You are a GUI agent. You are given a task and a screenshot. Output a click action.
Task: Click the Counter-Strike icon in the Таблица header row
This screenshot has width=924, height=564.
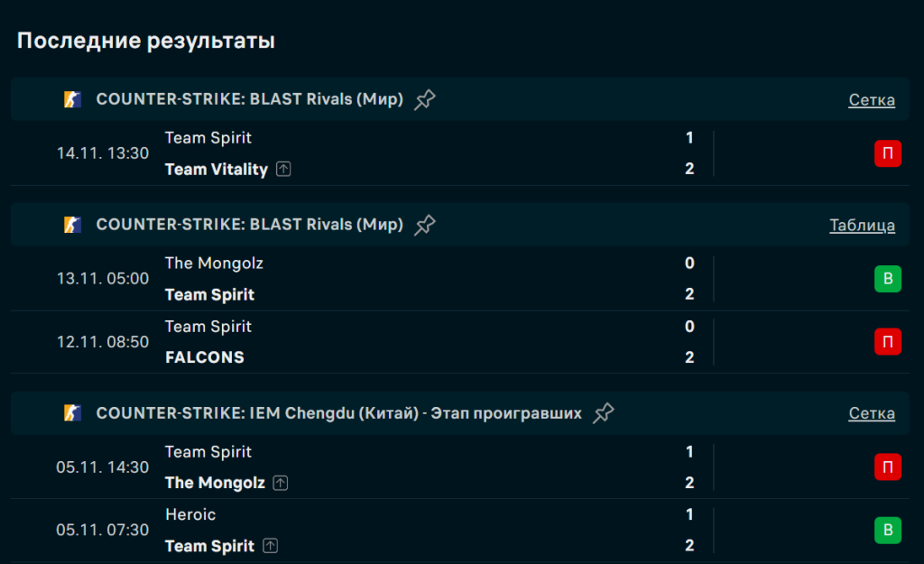point(73,225)
